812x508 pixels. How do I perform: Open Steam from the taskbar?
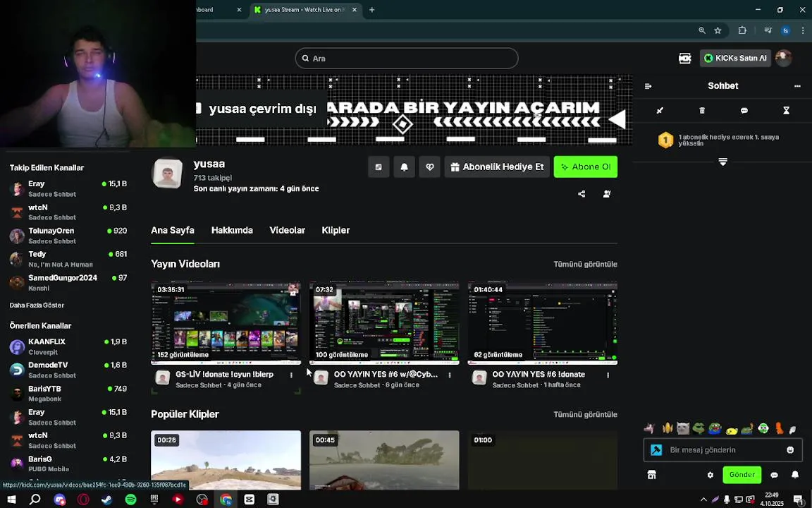click(106, 500)
